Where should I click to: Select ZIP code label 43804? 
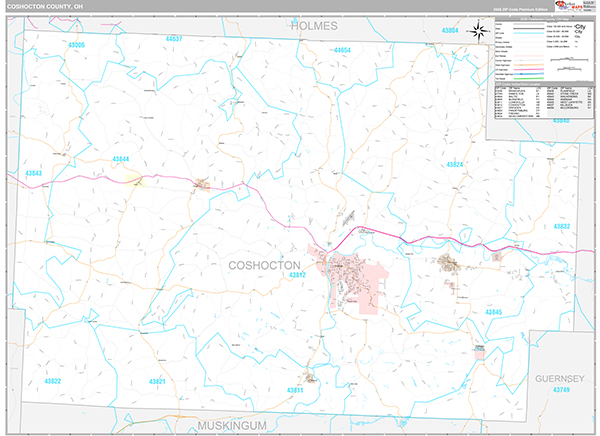click(450, 30)
